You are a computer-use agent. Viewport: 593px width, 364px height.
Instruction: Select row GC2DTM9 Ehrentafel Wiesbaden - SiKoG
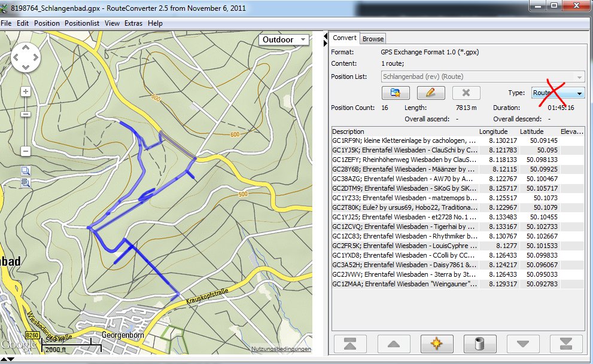458,188
